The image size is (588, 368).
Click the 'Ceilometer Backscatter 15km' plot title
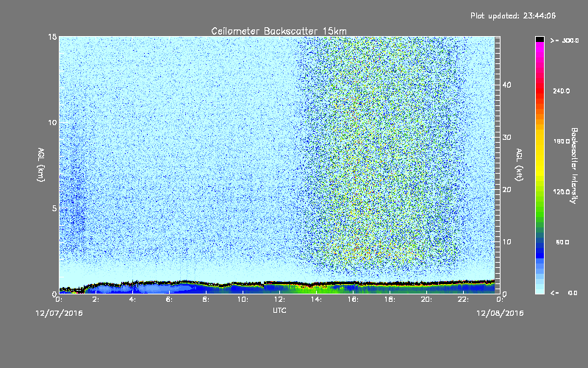pyautogui.click(x=279, y=31)
